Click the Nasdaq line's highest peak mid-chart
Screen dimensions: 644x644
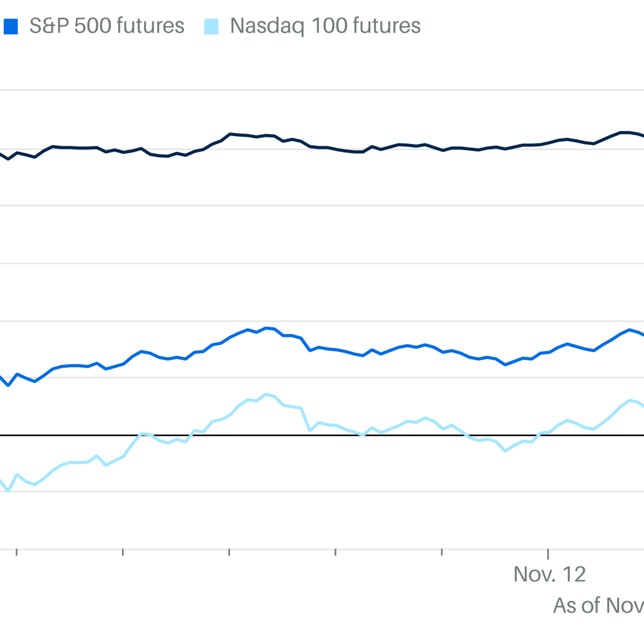266,394
